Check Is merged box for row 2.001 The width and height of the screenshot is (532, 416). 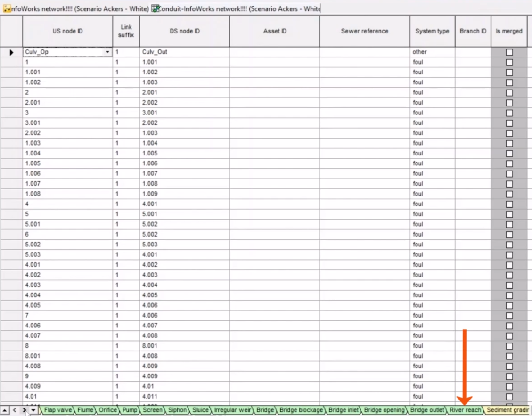pyautogui.click(x=509, y=103)
